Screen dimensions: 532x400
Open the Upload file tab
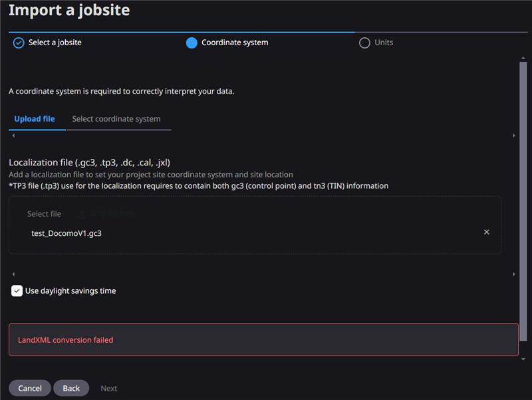pos(35,119)
